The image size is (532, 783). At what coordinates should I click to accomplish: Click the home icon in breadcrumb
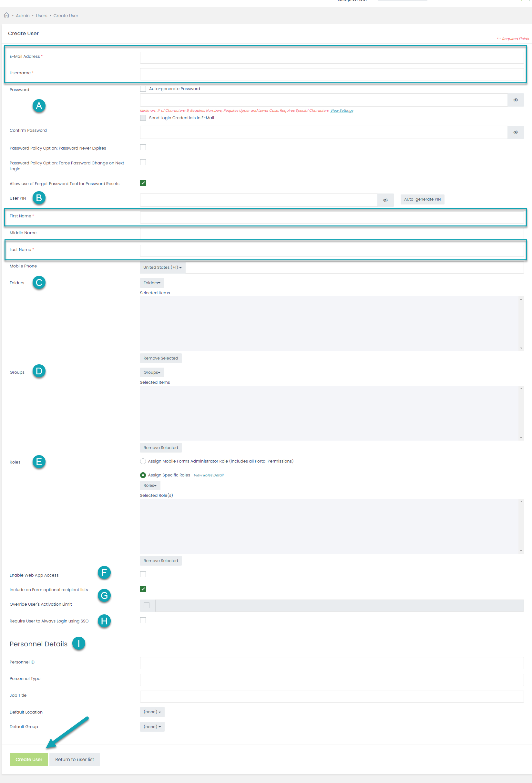pos(6,15)
